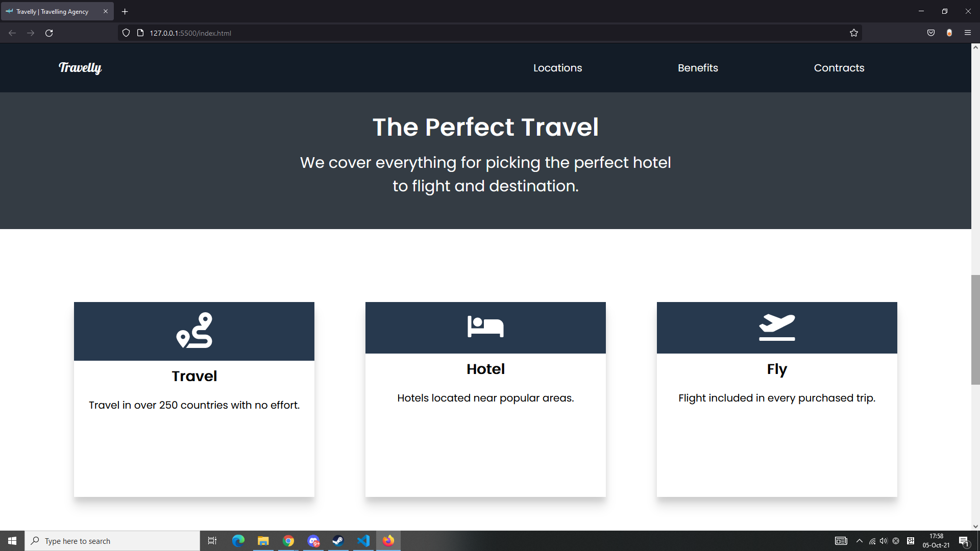Click the route map icon on the Travel card
Image resolution: width=980 pixels, height=551 pixels.
pyautogui.click(x=194, y=330)
